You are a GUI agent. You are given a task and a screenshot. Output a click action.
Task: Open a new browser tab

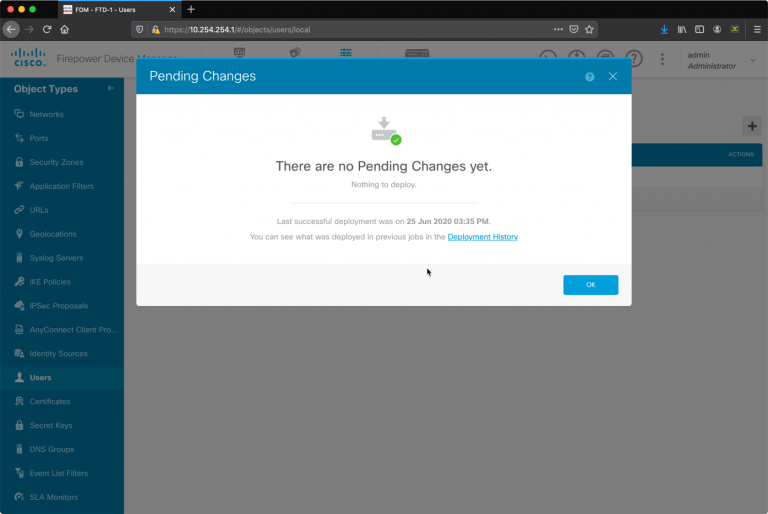click(x=191, y=9)
